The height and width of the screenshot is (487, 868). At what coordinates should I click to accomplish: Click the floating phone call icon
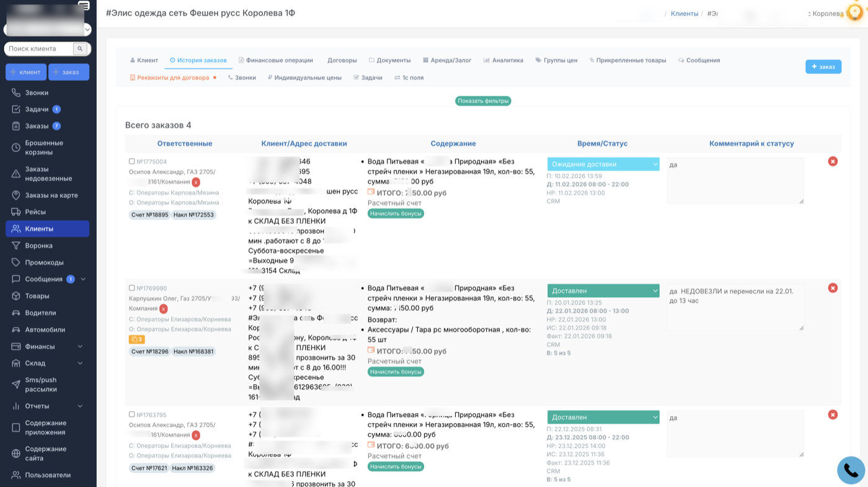pos(851,470)
